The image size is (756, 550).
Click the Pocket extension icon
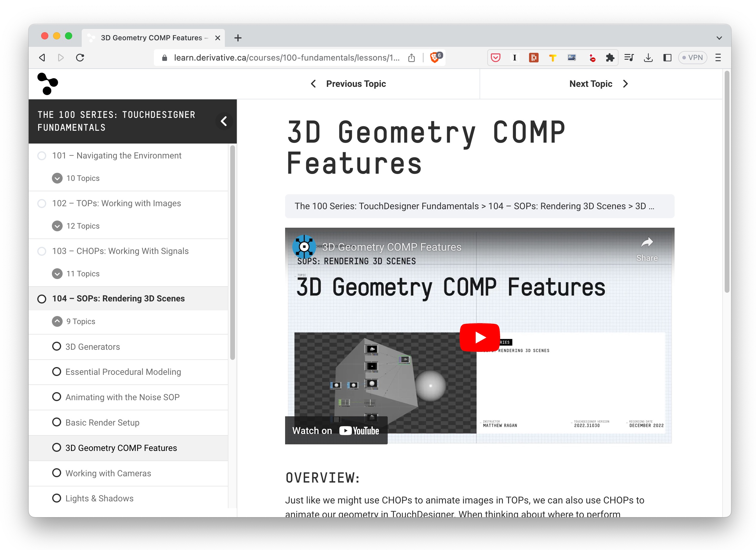pyautogui.click(x=495, y=58)
